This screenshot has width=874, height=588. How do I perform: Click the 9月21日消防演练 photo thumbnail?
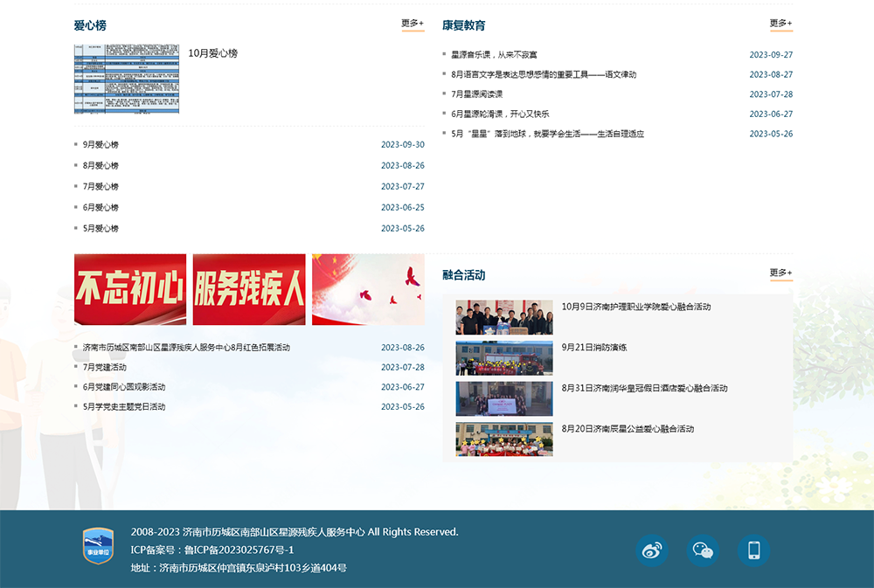[504, 358]
